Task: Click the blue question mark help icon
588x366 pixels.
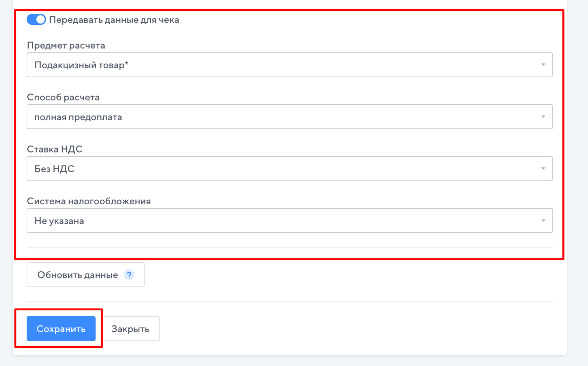Action: 129,275
